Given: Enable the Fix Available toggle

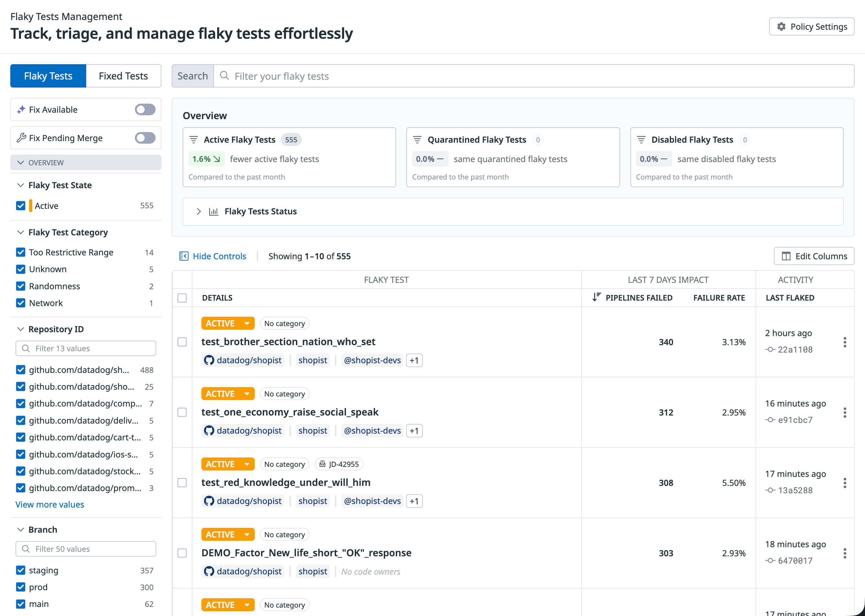Looking at the screenshot, I should pos(145,110).
